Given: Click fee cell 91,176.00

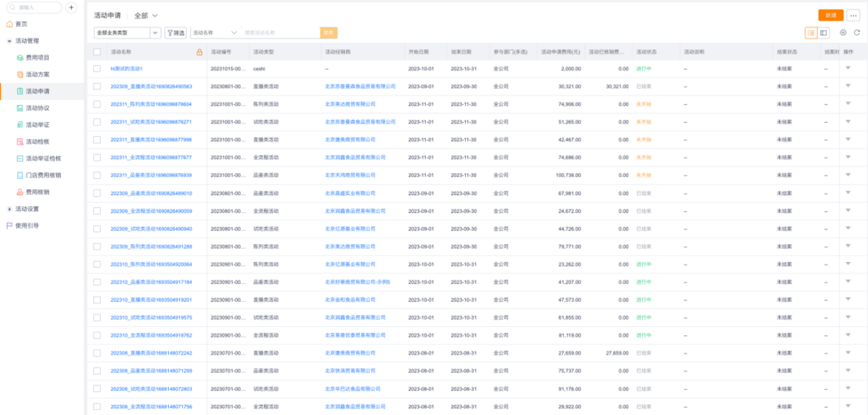Looking at the screenshot, I should (x=569, y=389).
